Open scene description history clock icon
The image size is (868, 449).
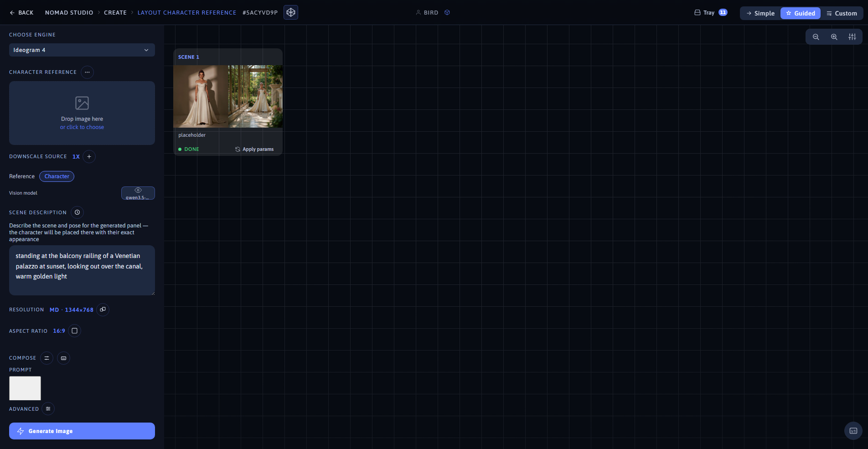tap(77, 212)
